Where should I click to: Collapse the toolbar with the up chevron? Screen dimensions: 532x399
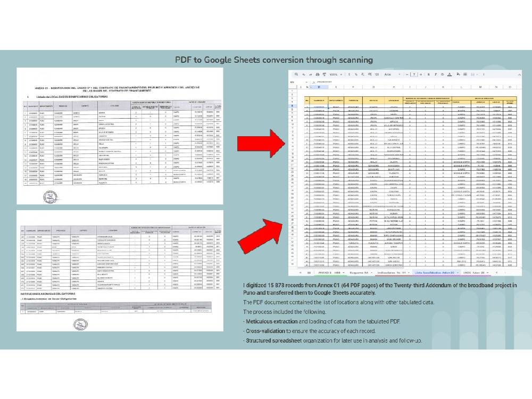pyautogui.click(x=519, y=74)
